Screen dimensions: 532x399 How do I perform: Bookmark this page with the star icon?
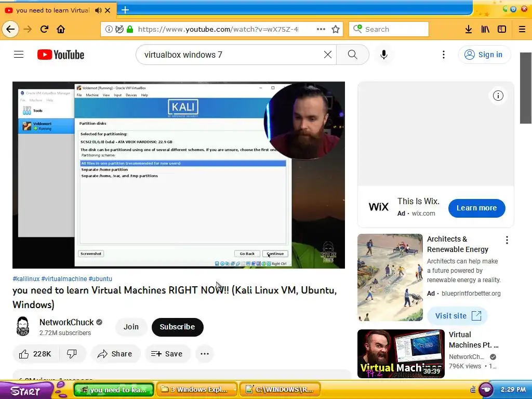coord(336,29)
